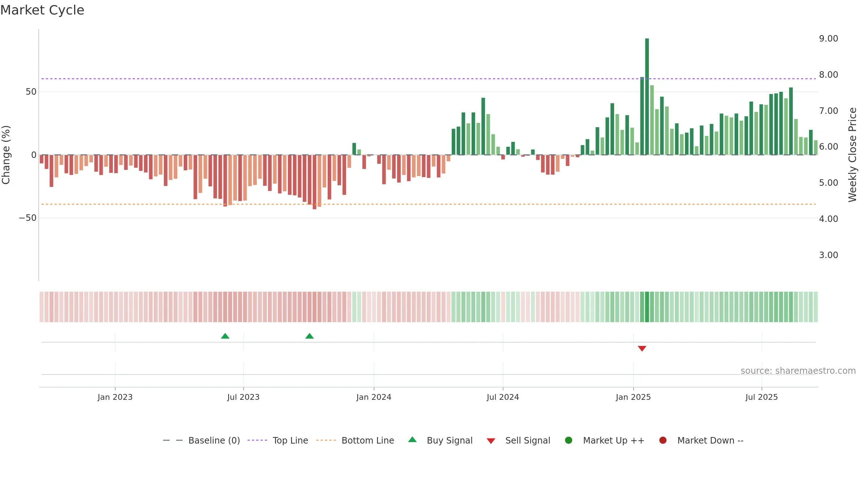The width and height of the screenshot is (868, 488).
Task: Click the 50 tick on Change axis
Action: click(x=31, y=92)
